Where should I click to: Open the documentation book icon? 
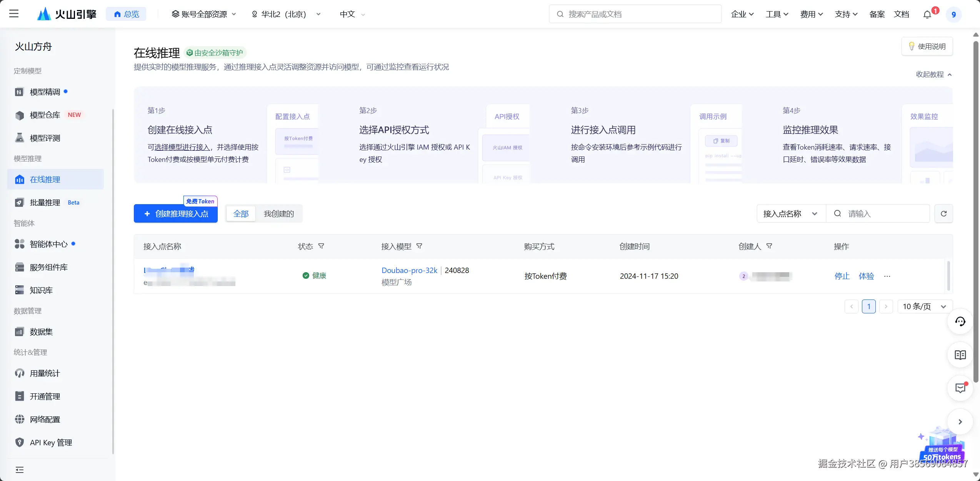tap(960, 355)
